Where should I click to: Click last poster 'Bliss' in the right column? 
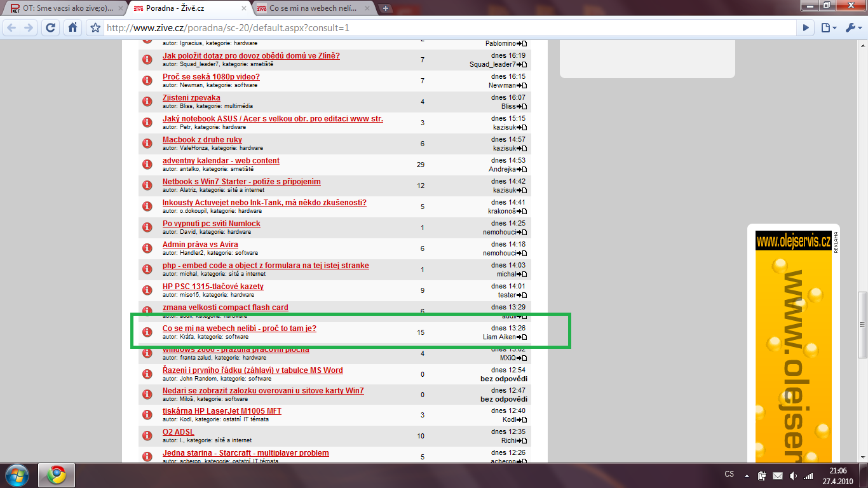[x=508, y=106]
